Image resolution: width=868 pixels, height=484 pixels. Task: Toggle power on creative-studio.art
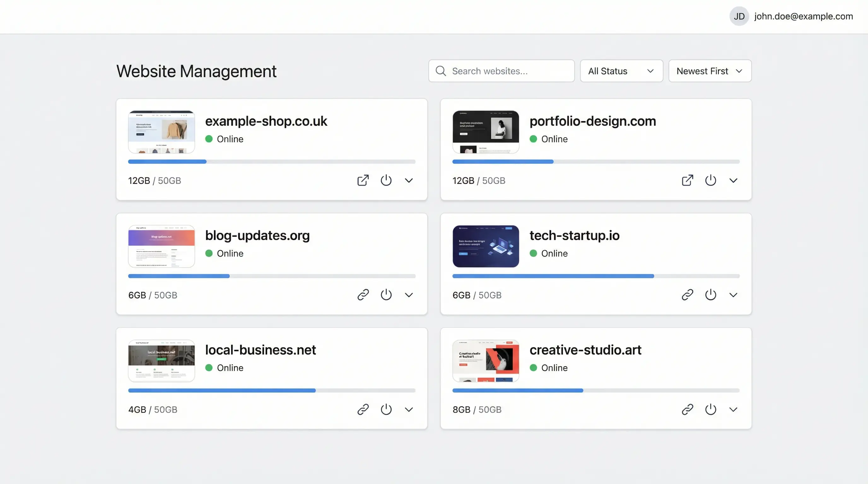(x=711, y=409)
